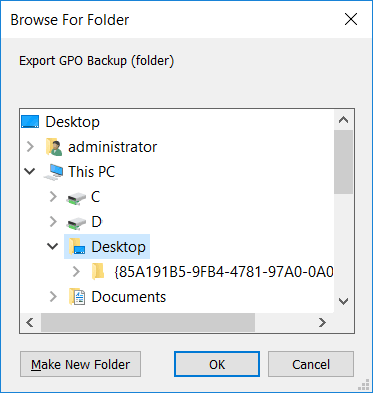Image resolution: width=373 pixels, height=393 pixels.
Task: Expand the D drive node
Action: click(x=53, y=222)
